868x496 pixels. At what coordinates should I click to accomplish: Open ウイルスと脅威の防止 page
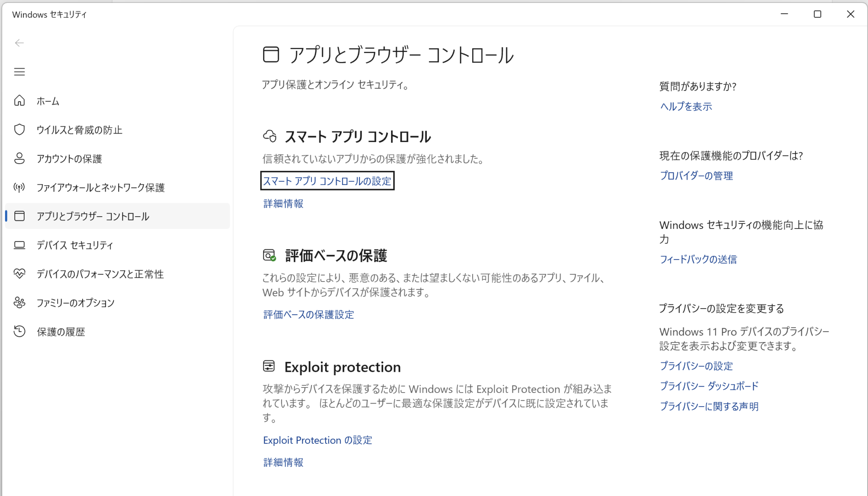tap(117, 130)
